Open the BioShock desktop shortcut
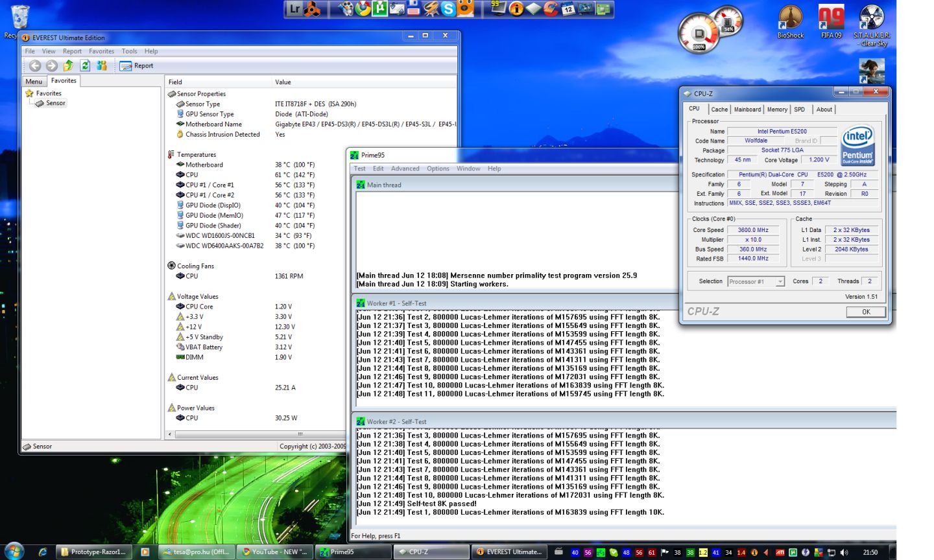The height and width of the screenshot is (560, 934). (790, 21)
